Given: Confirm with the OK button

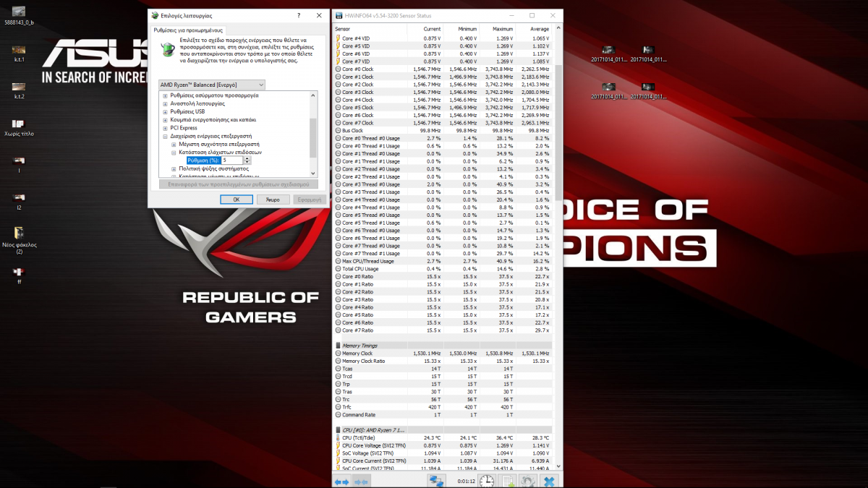Looking at the screenshot, I should coord(237,199).
